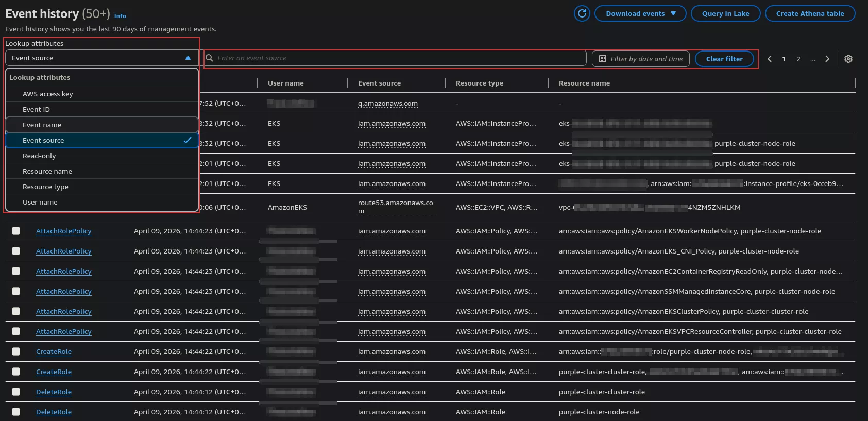The width and height of the screenshot is (868, 421).
Task: Select Event name lookup attribute
Action: click(102, 125)
